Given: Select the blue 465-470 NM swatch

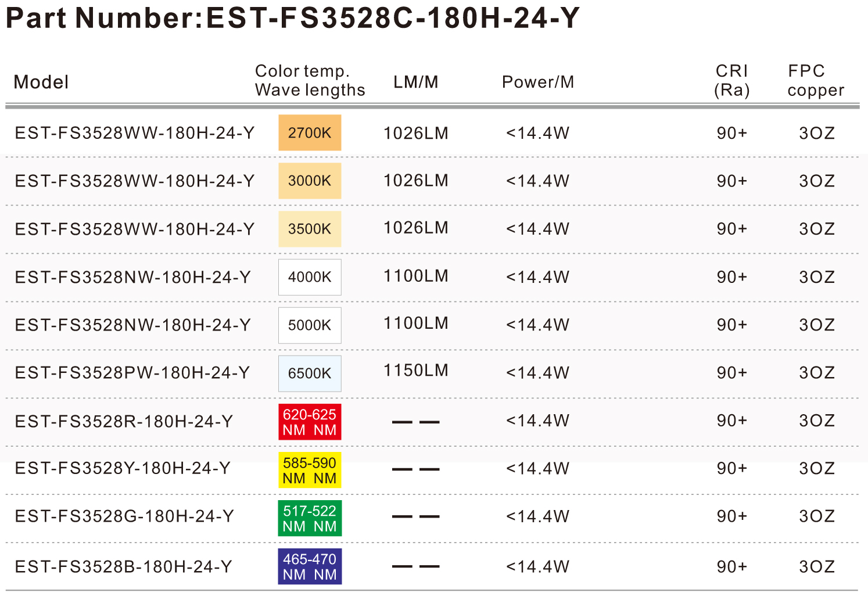Looking at the screenshot, I should click(x=310, y=566).
